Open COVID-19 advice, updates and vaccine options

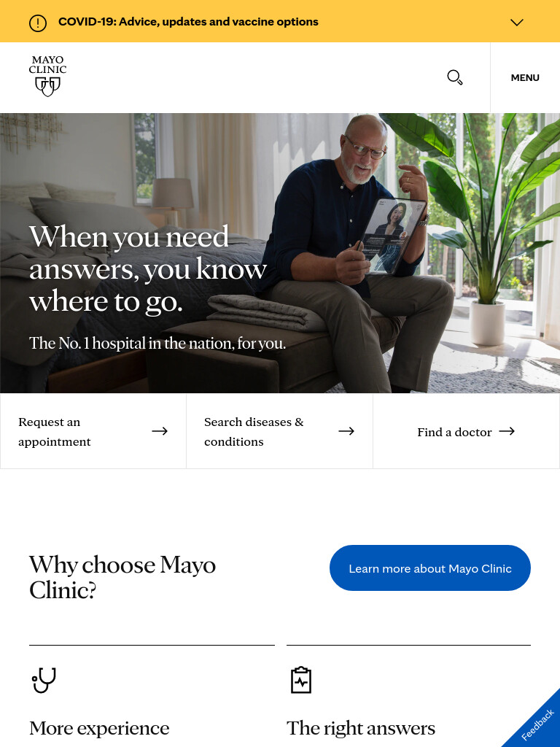coord(188,22)
